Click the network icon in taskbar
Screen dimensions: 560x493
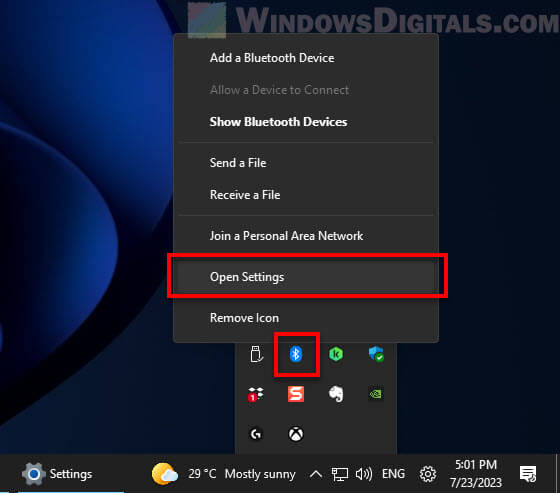pyautogui.click(x=340, y=474)
